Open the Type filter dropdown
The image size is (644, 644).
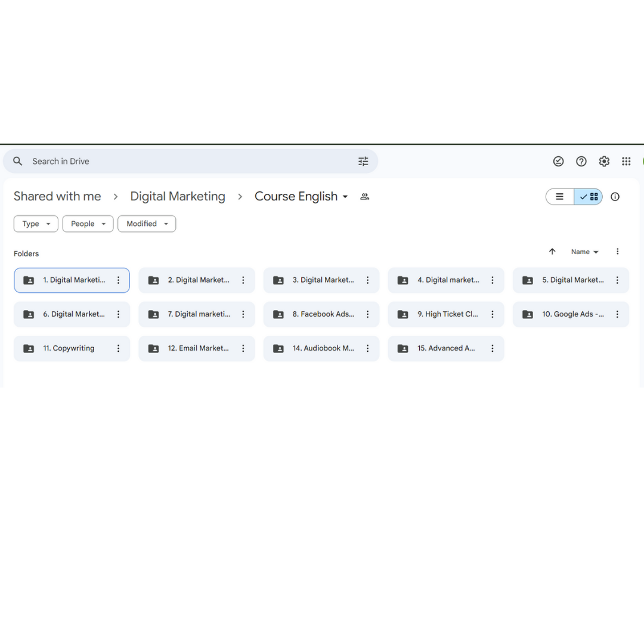(36, 224)
